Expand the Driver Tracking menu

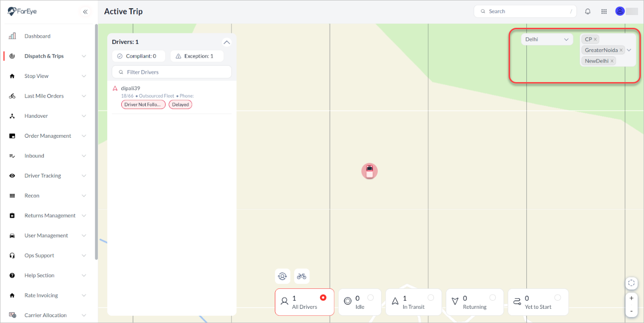pyautogui.click(x=84, y=176)
